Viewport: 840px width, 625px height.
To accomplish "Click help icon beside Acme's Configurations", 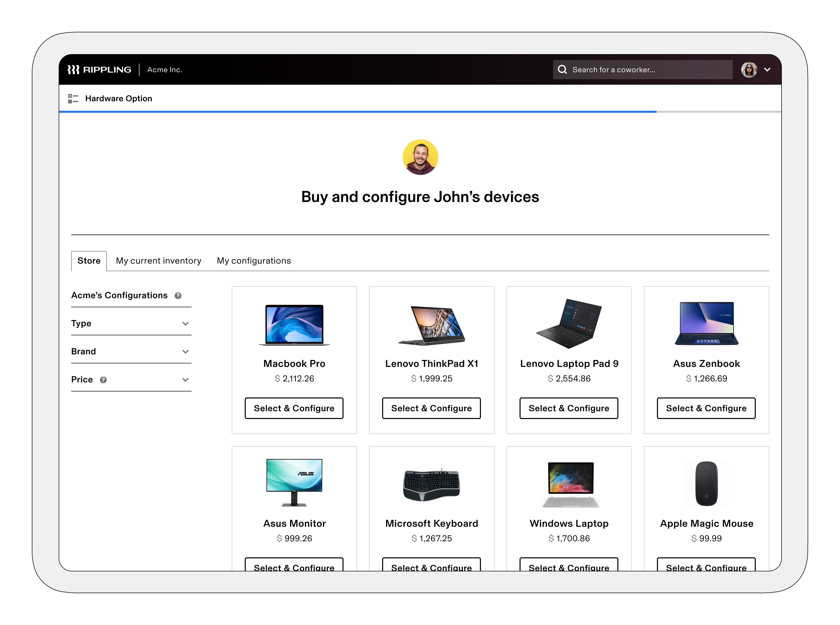I will pos(178,296).
